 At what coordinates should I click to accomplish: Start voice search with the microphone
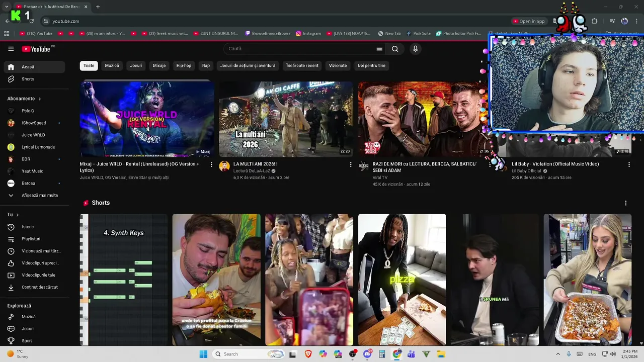[415, 49]
